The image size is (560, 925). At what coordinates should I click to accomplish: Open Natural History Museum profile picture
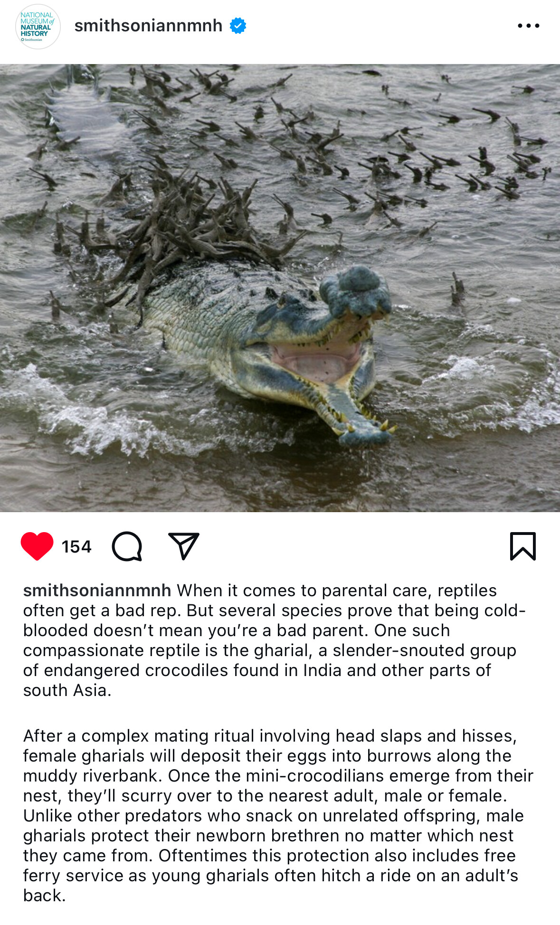click(38, 27)
